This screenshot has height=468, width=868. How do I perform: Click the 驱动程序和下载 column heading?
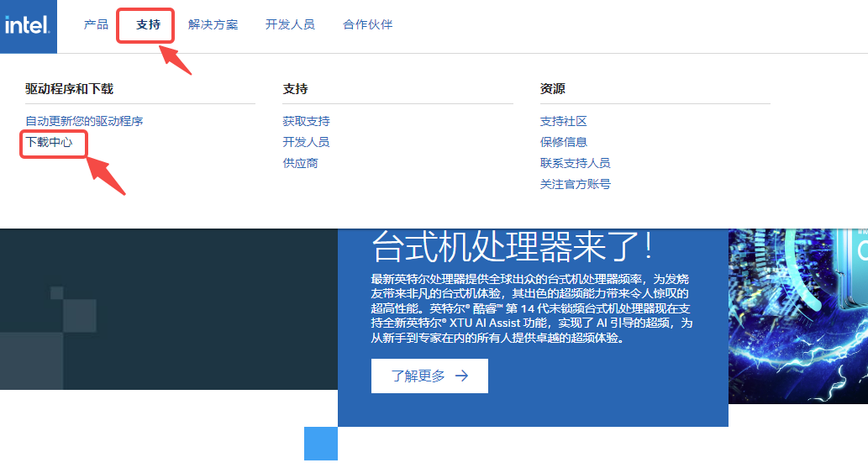[x=69, y=89]
